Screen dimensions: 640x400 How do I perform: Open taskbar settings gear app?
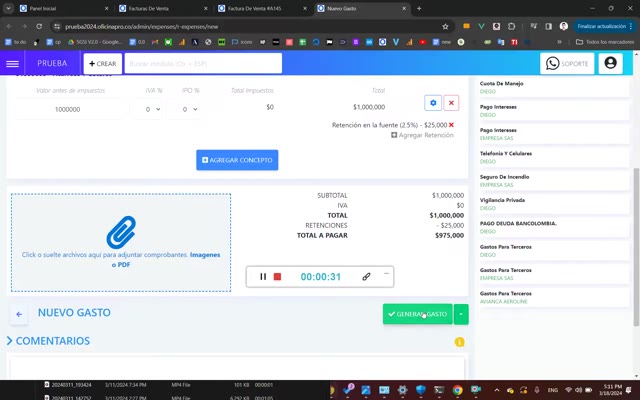pyautogui.click(x=402, y=390)
